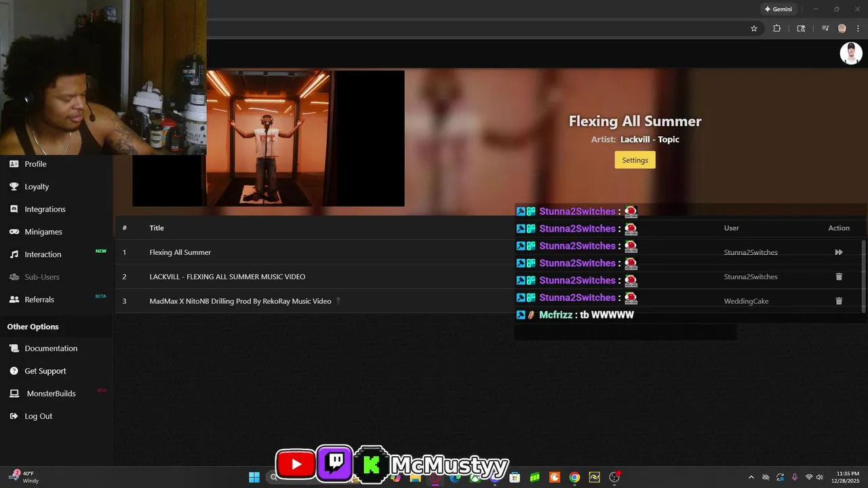This screenshot has width=868, height=488.
Task: Open the yellow app taskbar icon
Action: tap(595, 477)
